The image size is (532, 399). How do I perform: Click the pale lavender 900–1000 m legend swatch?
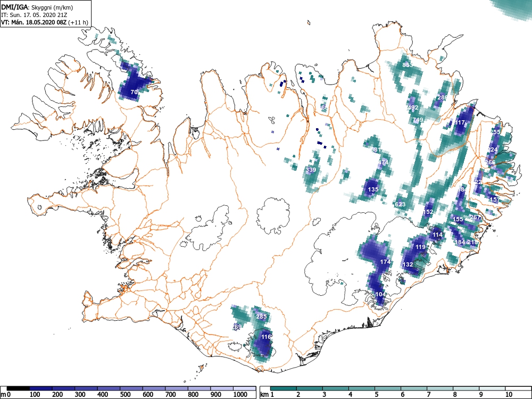[222, 388]
